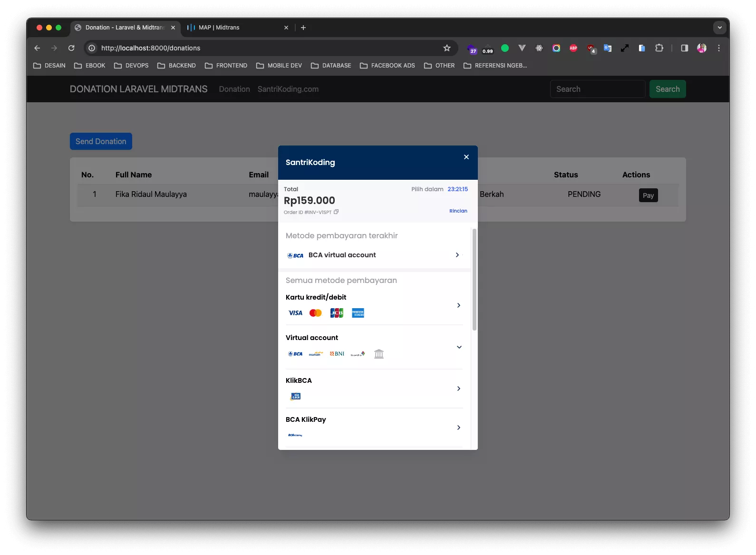756x555 pixels.
Task: Close the MAP | Midtrans tab
Action: (286, 28)
